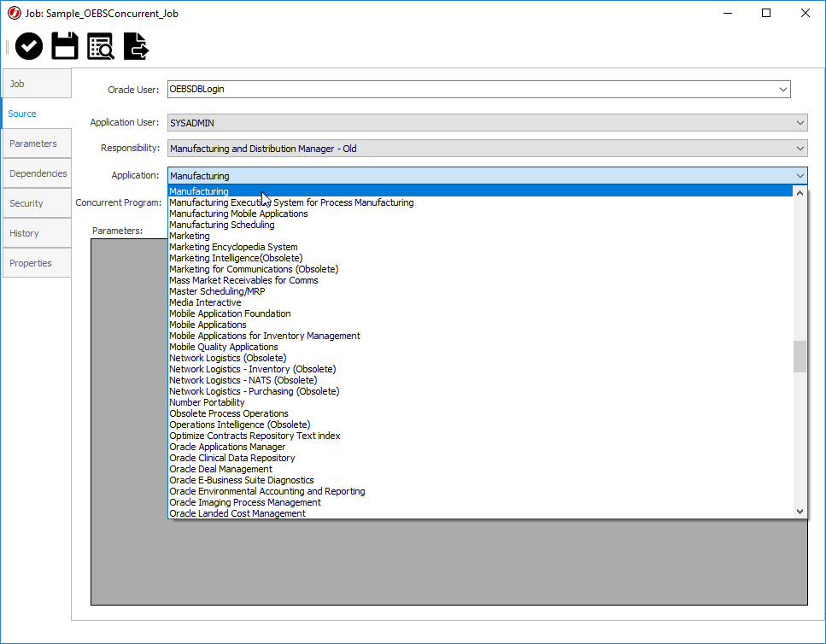The width and height of the screenshot is (826, 644).
Task: Open the Parameters tab
Action: tap(37, 143)
